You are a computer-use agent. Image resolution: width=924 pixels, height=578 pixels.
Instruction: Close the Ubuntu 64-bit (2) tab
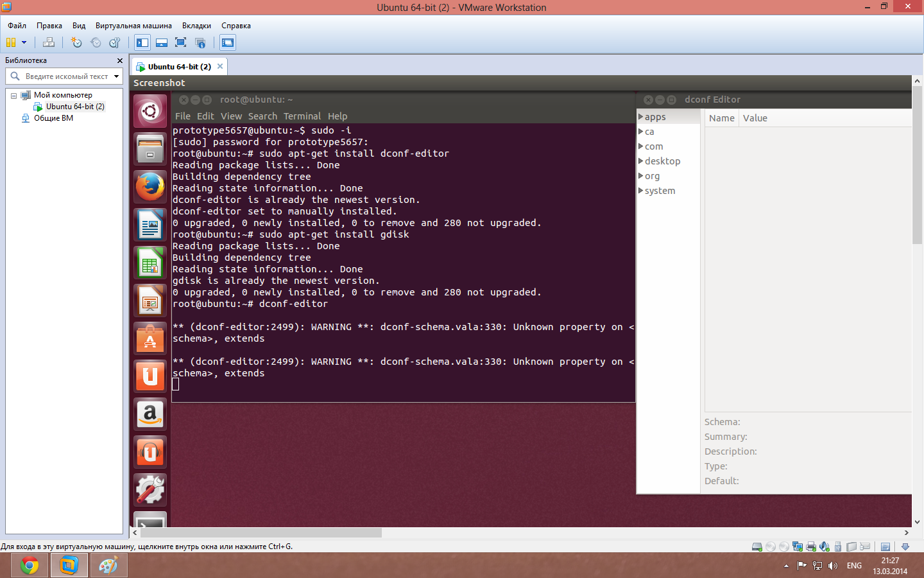pyautogui.click(x=220, y=66)
